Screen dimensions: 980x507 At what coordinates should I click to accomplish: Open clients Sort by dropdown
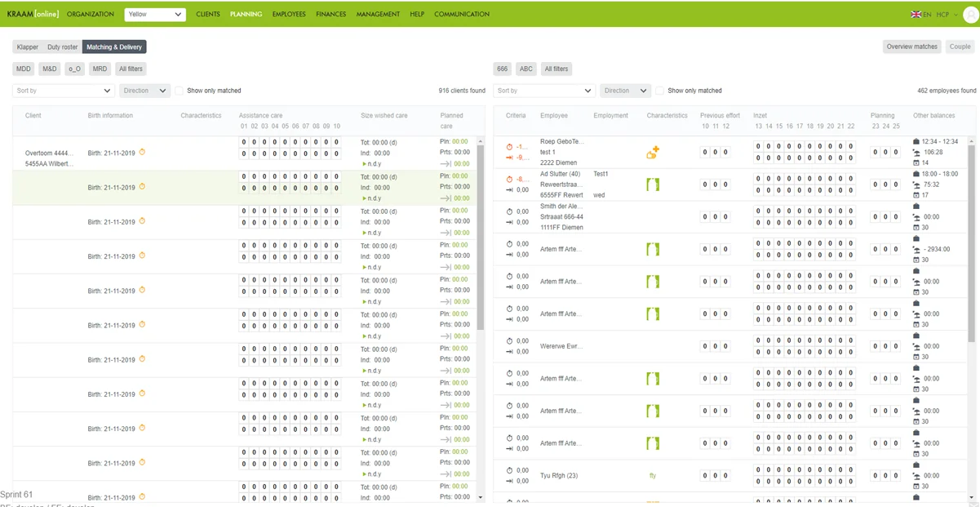[x=63, y=91]
